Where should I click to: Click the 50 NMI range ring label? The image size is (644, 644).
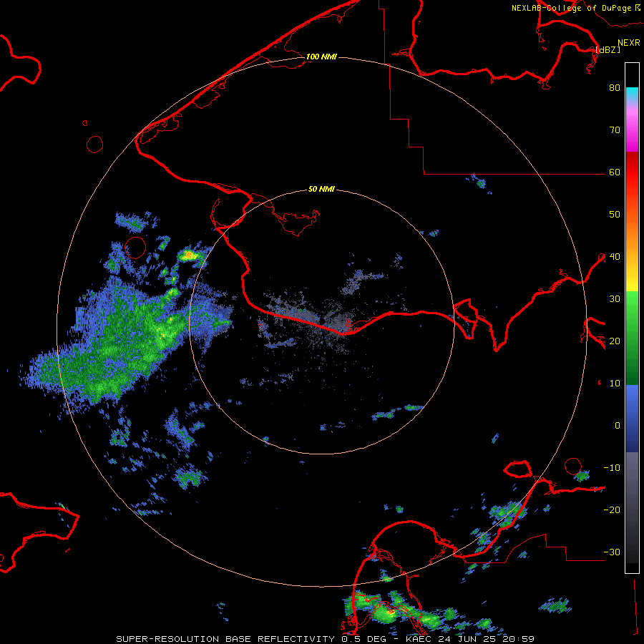tap(321, 190)
